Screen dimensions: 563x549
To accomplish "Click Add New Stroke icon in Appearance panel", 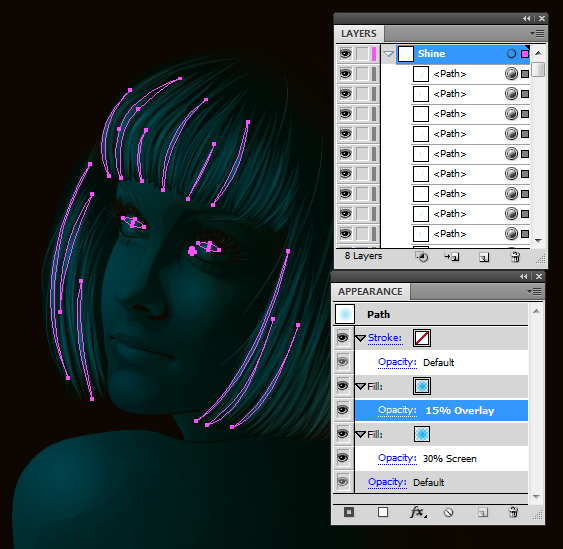I will point(349,512).
